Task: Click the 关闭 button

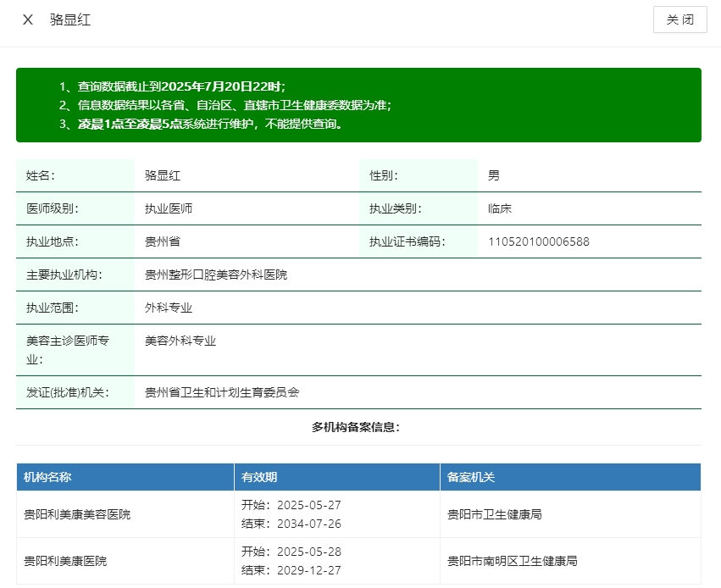Action: tap(679, 19)
